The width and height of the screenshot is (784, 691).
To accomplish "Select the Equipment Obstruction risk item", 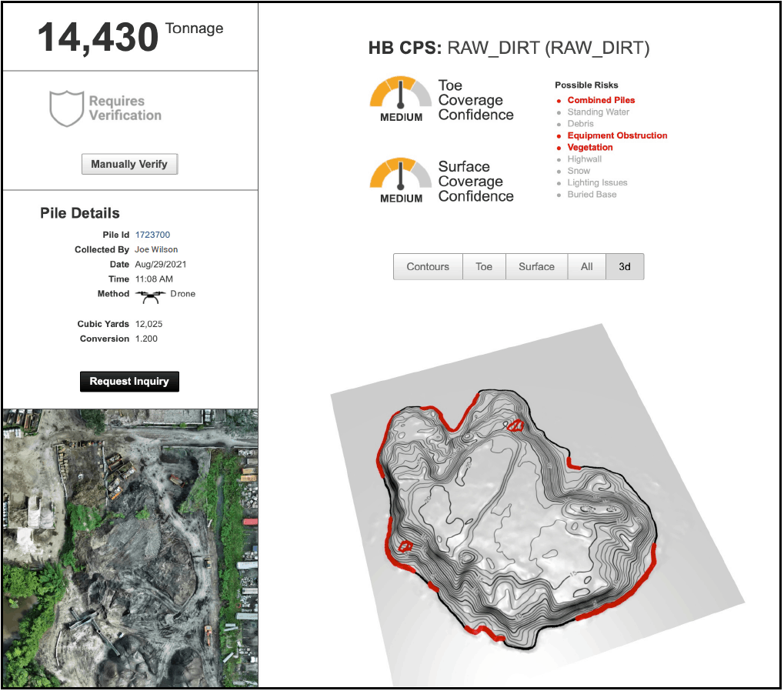I will pyautogui.click(x=617, y=135).
